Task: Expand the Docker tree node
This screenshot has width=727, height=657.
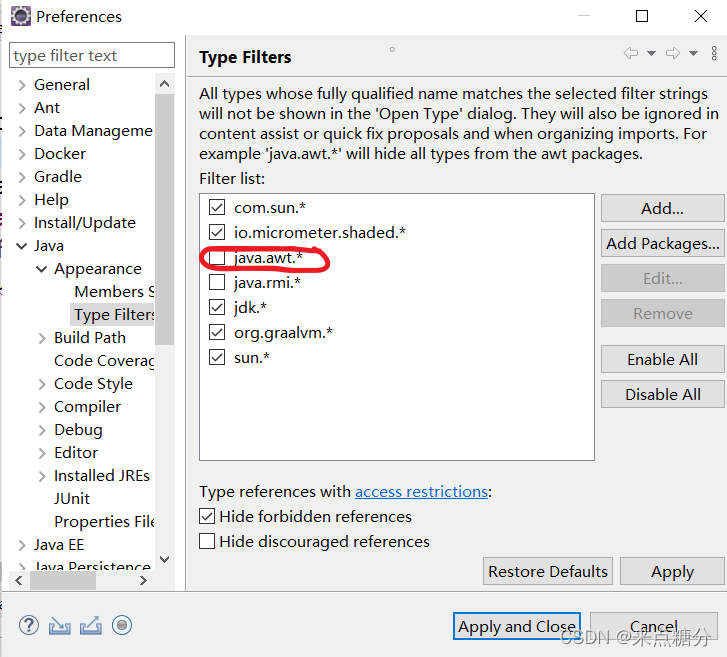Action: pyautogui.click(x=22, y=154)
